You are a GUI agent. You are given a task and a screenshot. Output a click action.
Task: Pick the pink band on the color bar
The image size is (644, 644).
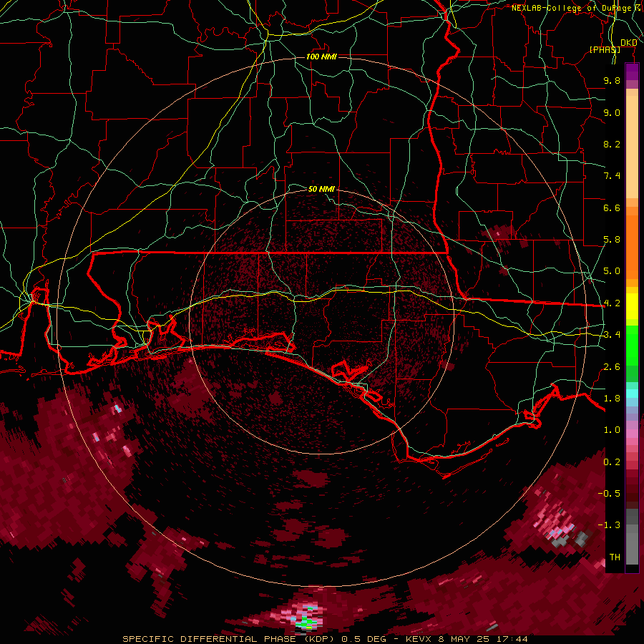pos(632,434)
